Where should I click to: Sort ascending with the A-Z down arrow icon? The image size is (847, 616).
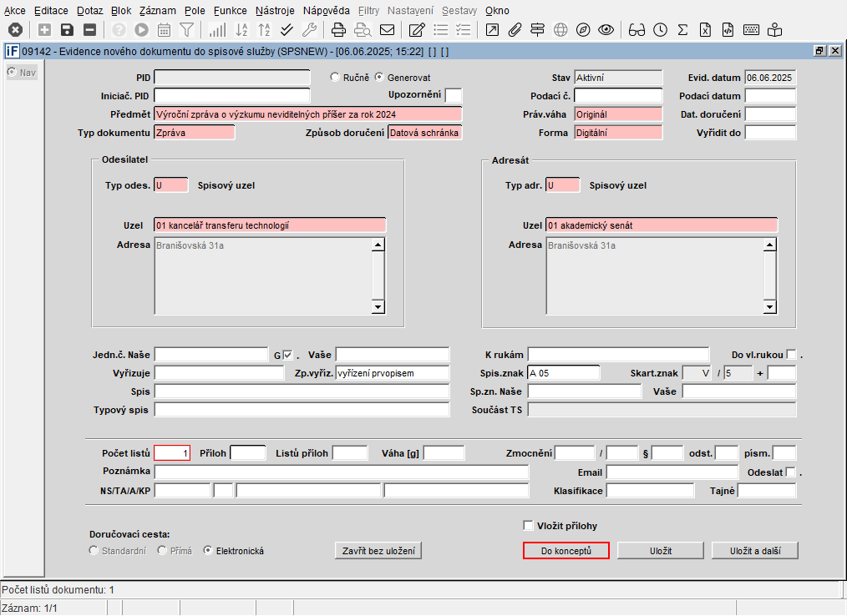pyautogui.click(x=241, y=30)
